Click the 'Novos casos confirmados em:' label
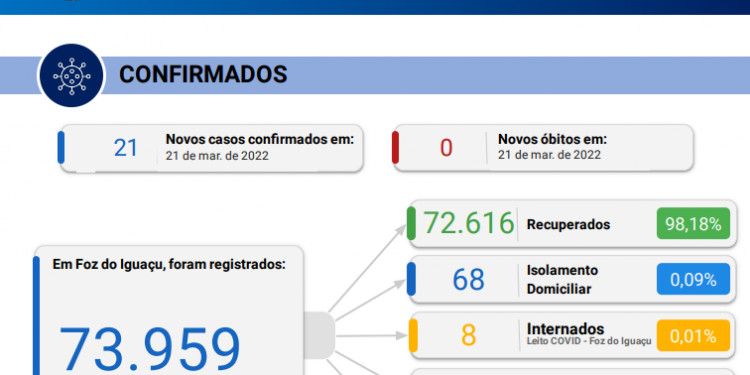Viewport: 750px width, 375px height. [x=260, y=139]
